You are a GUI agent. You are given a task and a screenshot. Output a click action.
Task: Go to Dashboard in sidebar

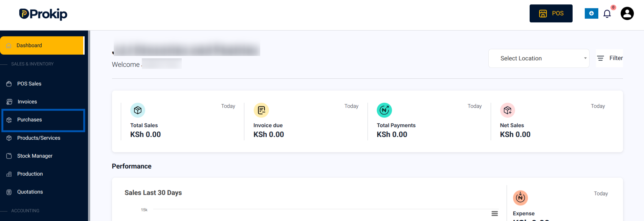[42, 45]
